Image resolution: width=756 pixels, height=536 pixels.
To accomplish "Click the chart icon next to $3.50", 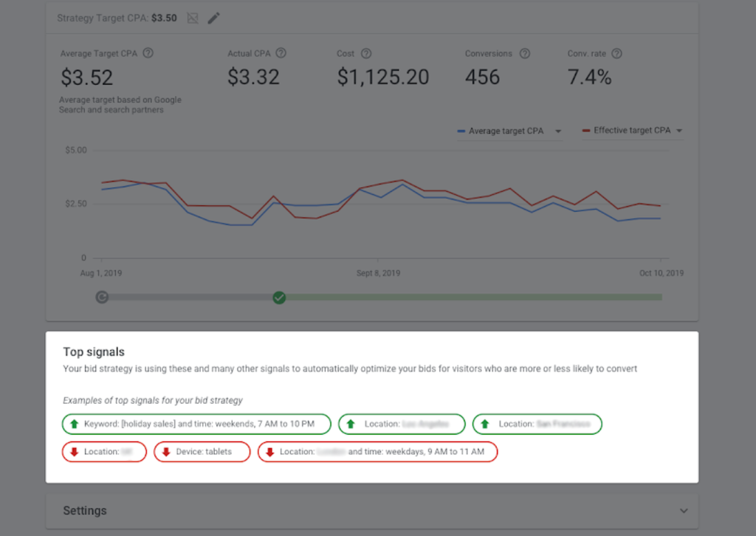I will pyautogui.click(x=193, y=18).
